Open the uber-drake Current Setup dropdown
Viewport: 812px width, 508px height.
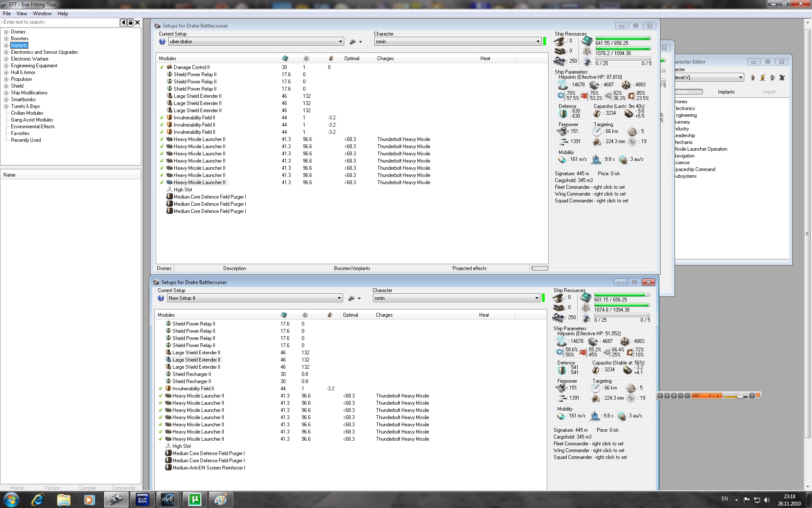pos(340,41)
